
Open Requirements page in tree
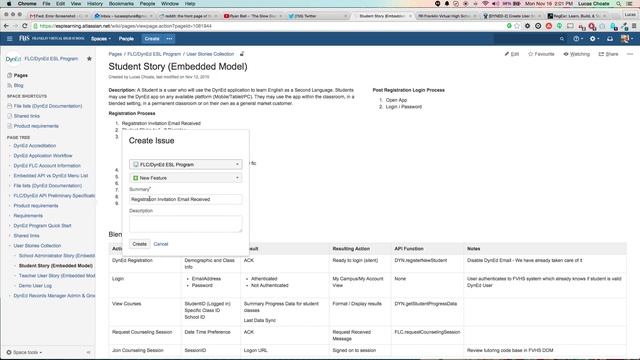(x=28, y=216)
